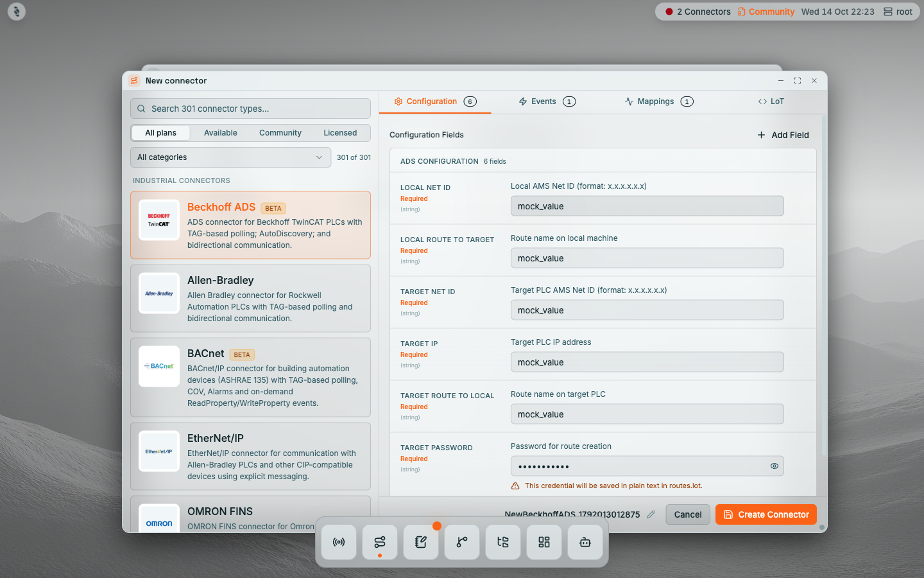Switch to the Mappings tab
This screenshot has width=924, height=578.
pyautogui.click(x=659, y=101)
